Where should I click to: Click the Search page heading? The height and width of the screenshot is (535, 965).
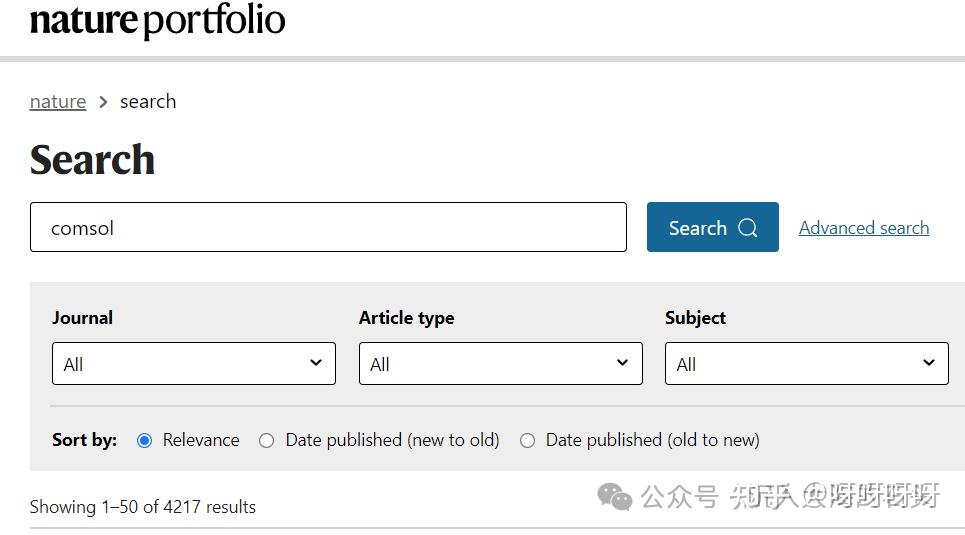[92, 160]
